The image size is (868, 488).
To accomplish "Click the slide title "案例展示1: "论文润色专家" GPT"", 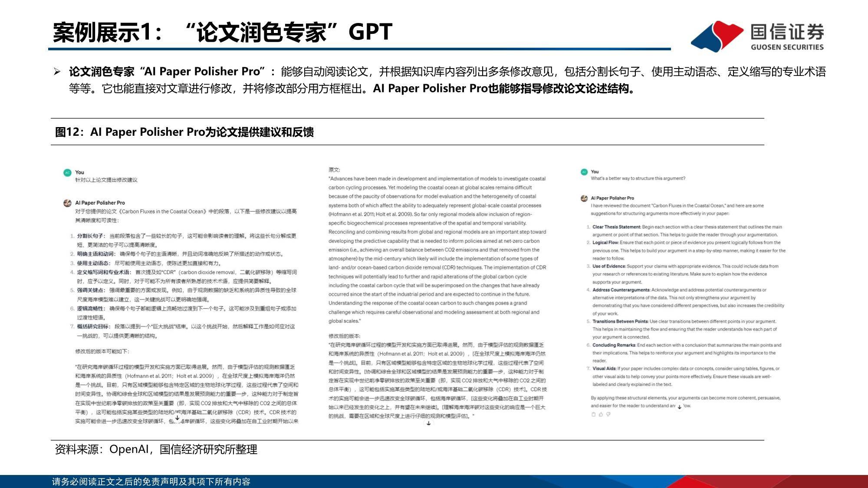I will click(223, 32).
